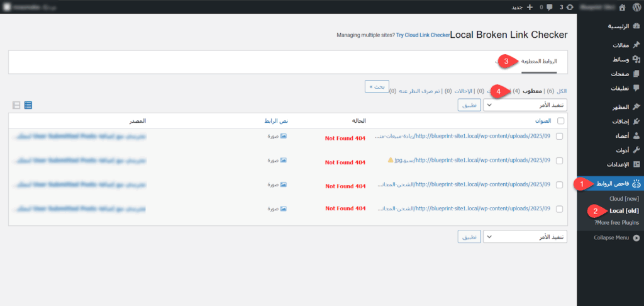644x306 pixels.
Task: Follow the Try Cloud Link Checker link
Action: coord(423,35)
